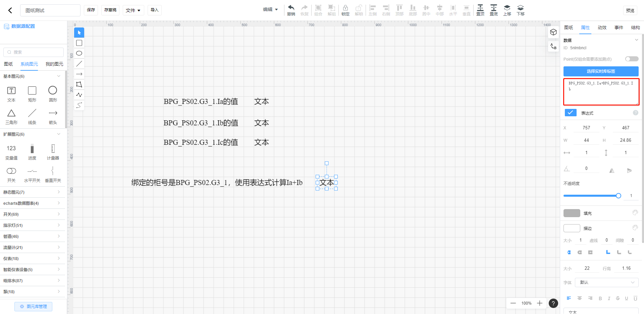Collapse the 数据 section chevron

[x=636, y=40]
